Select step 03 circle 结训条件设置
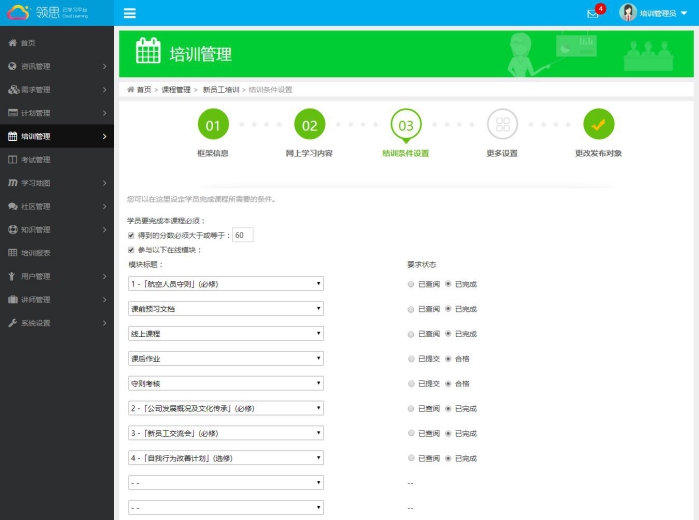Screen dimensions: 699x520 [406, 125]
